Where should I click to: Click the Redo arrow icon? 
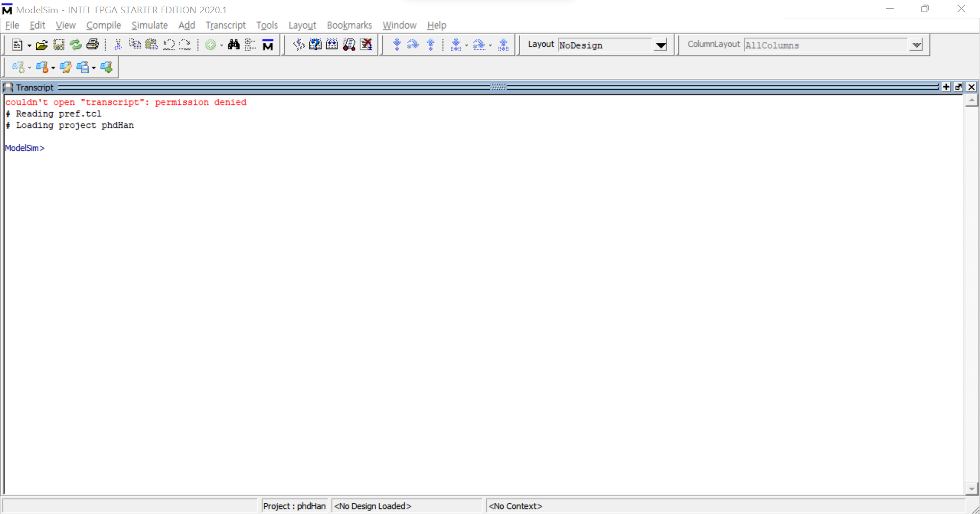tap(185, 45)
